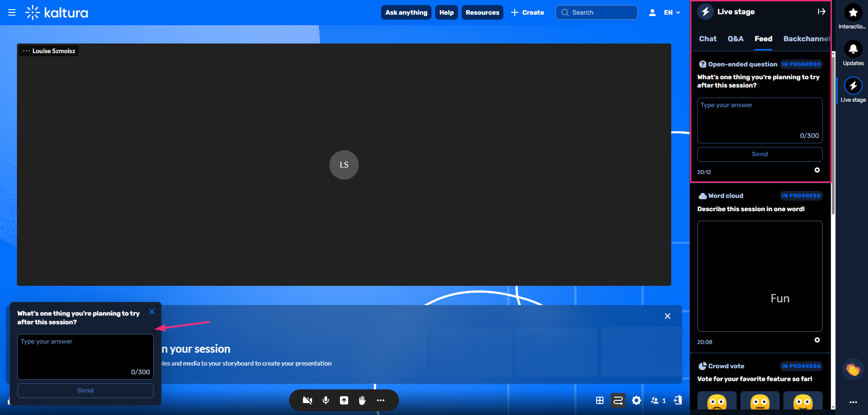
Task: Open more options in the call toolbar
Action: [x=381, y=400]
